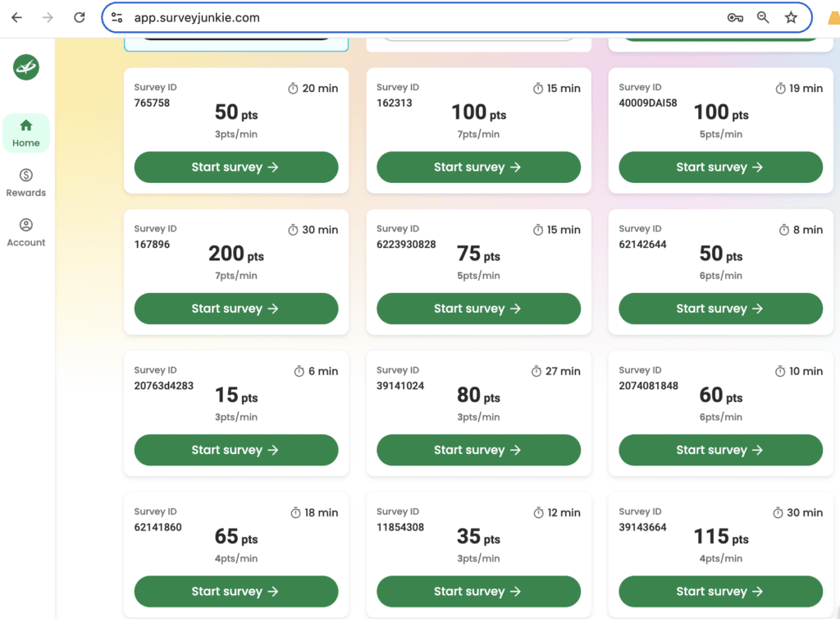
Task: Click the password manager key icon
Action: [735, 16]
